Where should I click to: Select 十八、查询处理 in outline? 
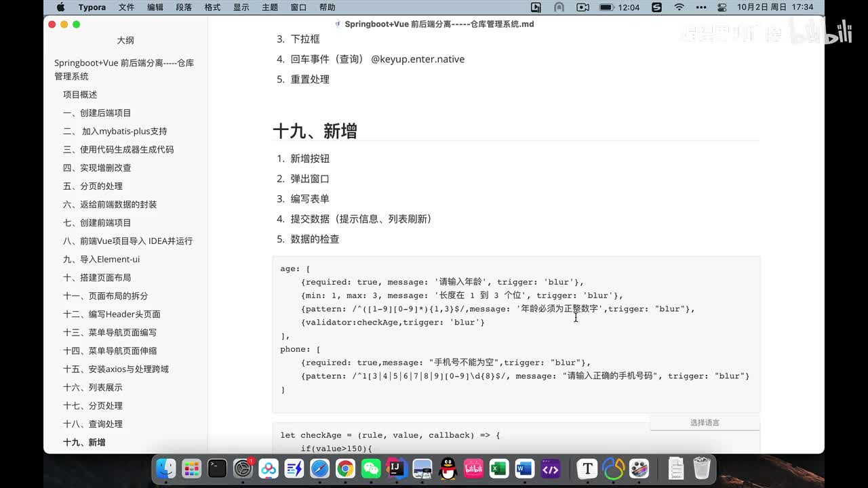(93, 424)
